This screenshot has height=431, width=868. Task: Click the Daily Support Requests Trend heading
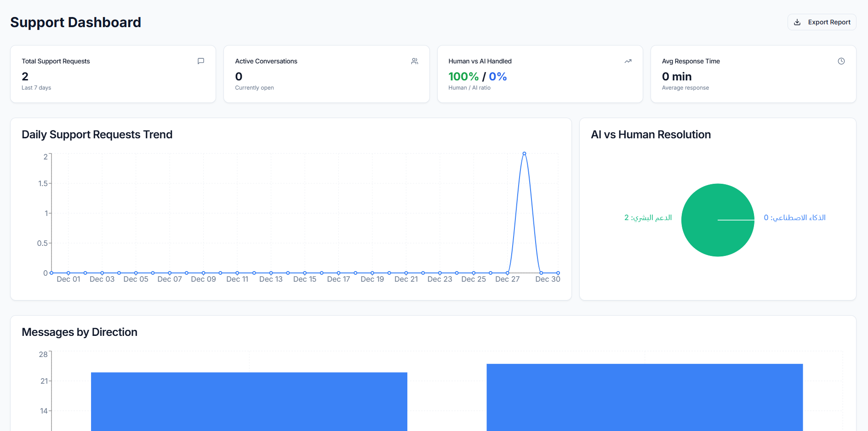tap(97, 135)
